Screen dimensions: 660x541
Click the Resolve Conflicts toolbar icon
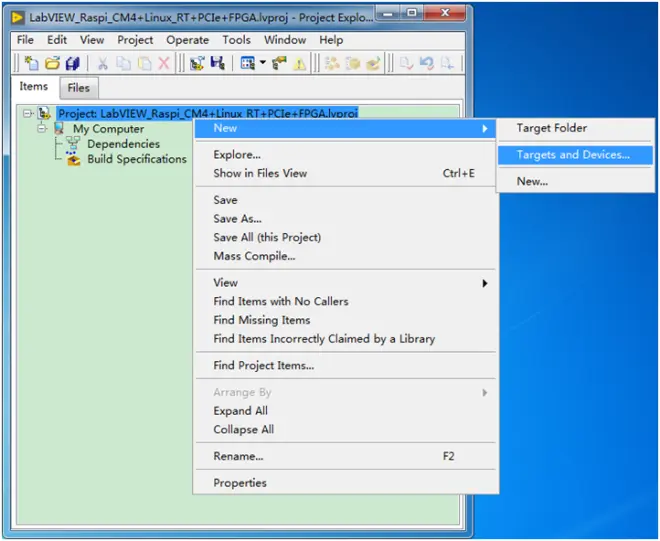tap(279, 63)
